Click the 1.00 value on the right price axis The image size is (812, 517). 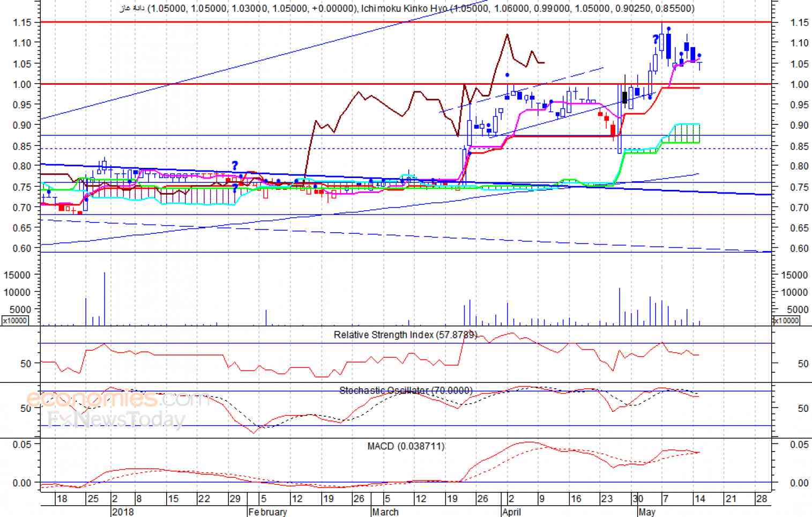800,84
